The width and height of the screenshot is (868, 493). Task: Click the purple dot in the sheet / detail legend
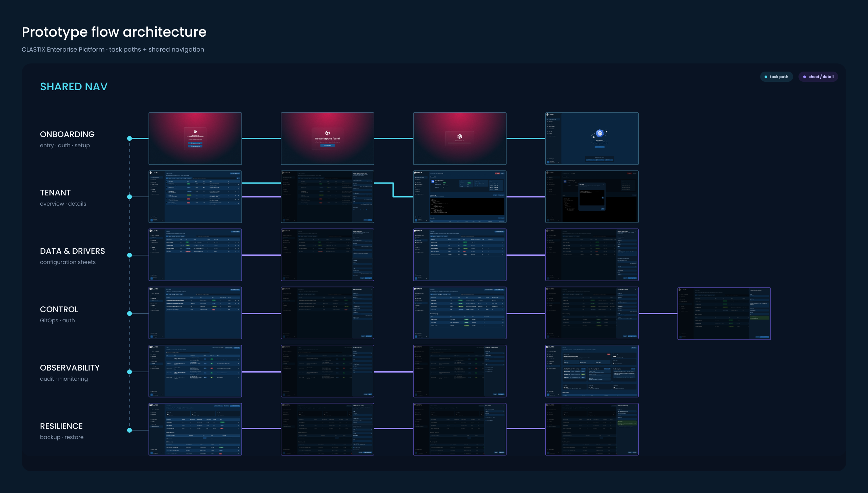click(805, 77)
